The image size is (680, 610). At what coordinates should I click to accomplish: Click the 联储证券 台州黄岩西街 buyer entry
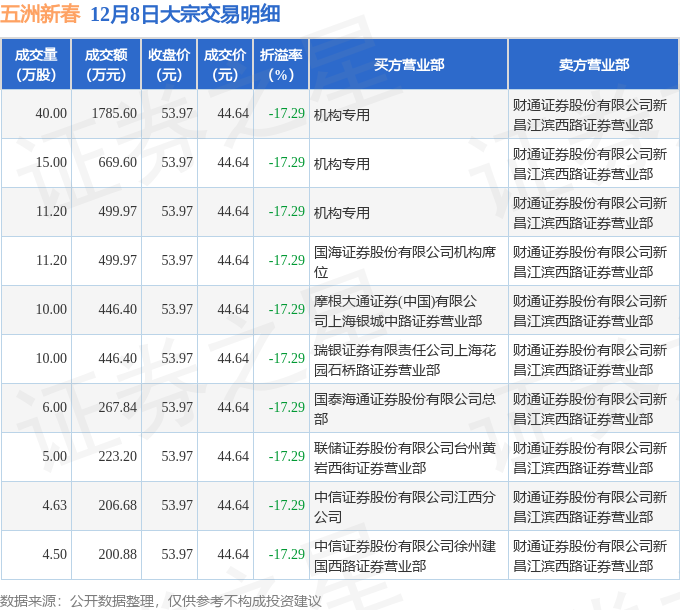404,457
